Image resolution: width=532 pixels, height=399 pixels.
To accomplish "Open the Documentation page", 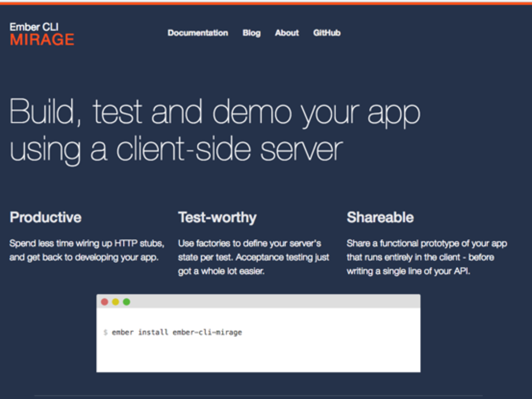I will pos(197,33).
